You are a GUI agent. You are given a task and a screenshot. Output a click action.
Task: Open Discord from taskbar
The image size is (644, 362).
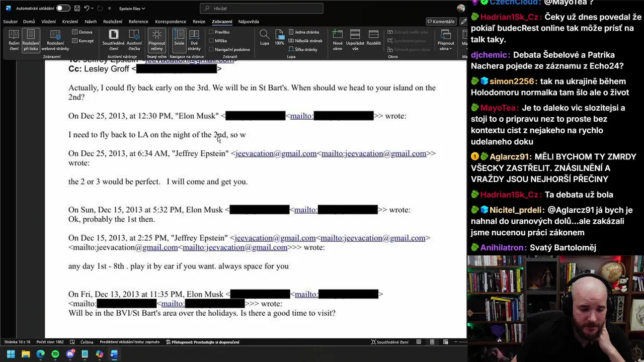pos(70,354)
